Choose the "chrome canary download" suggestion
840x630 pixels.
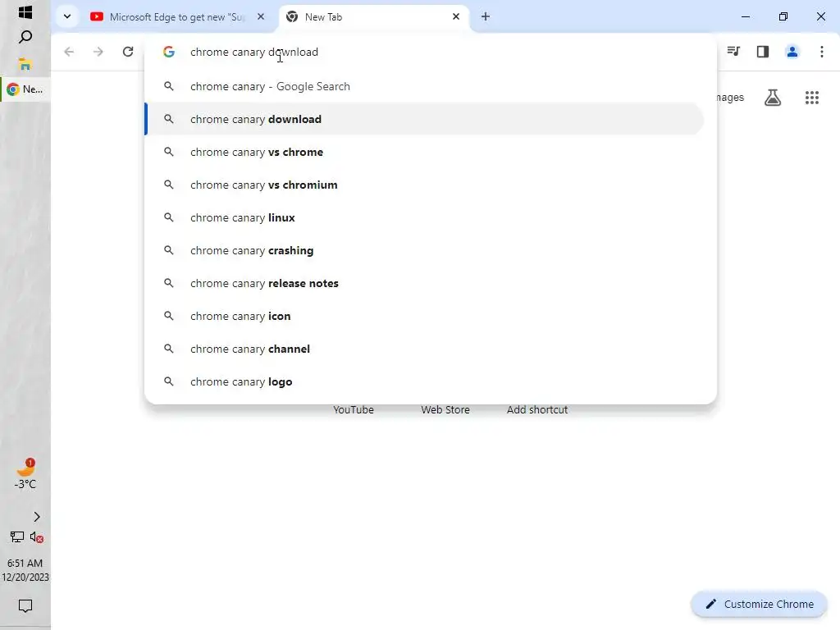(x=256, y=119)
